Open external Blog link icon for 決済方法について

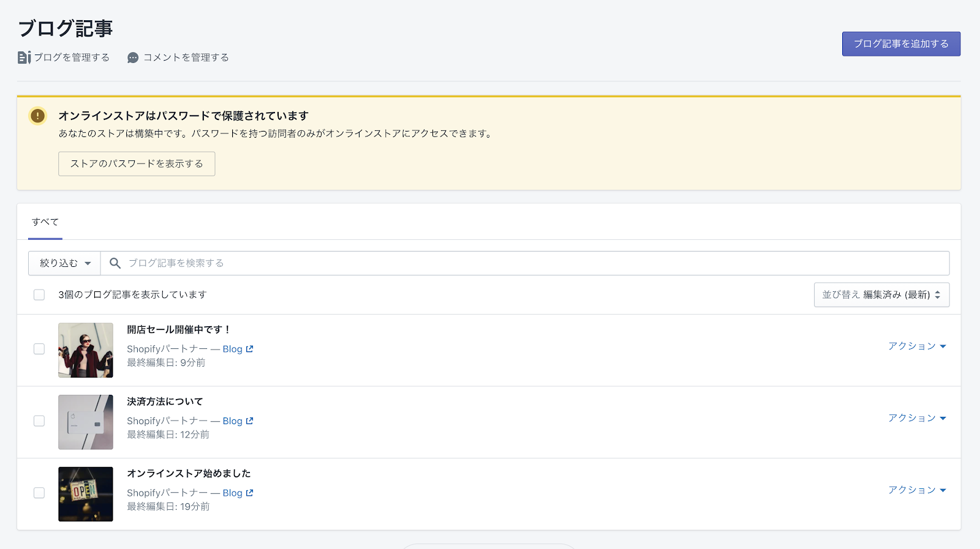tap(249, 421)
